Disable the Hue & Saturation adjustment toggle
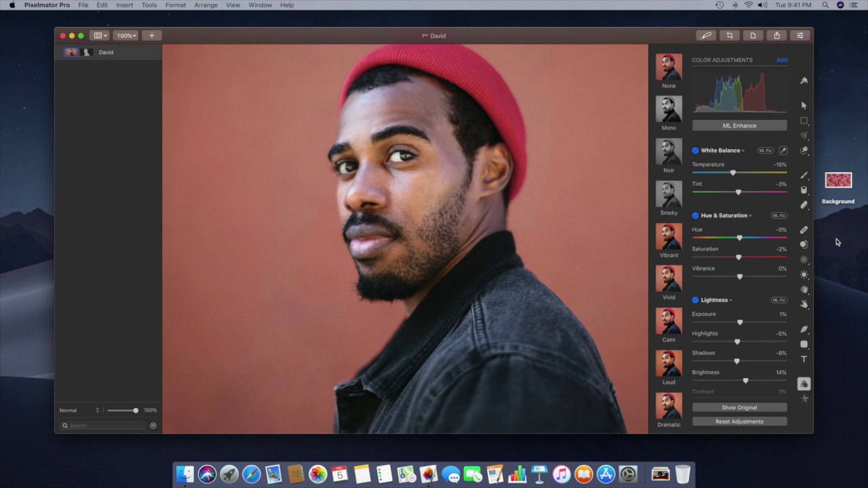Image resolution: width=868 pixels, height=488 pixels. click(695, 216)
